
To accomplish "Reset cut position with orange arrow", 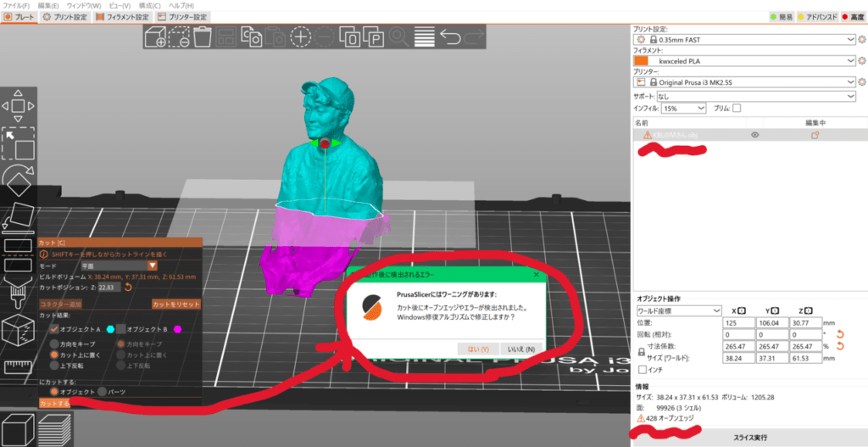I will pos(128,287).
